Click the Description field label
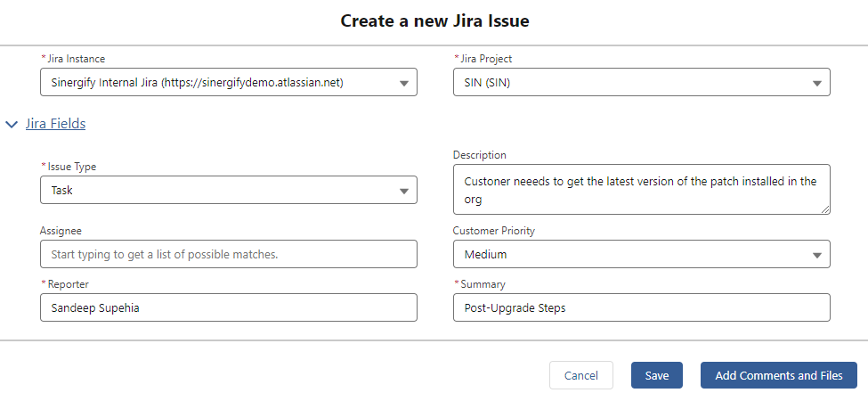 coord(479,155)
